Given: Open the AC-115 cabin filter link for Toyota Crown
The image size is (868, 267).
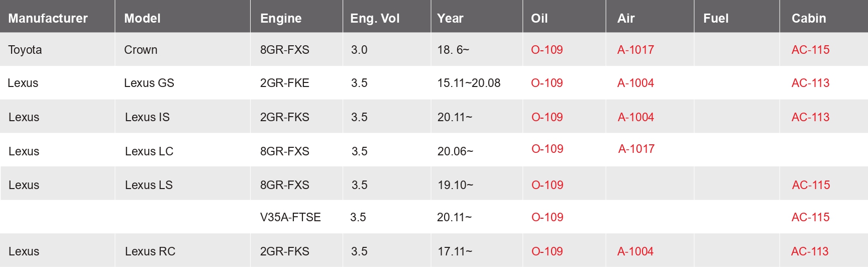Looking at the screenshot, I should pos(810,50).
